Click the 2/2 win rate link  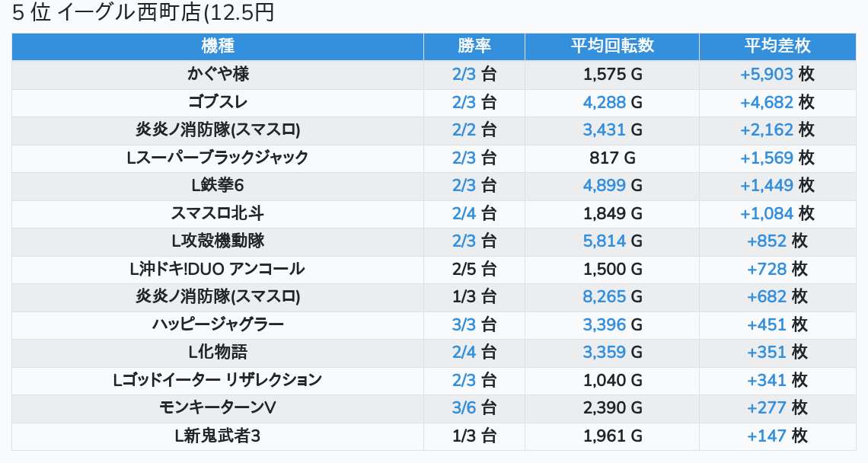[464, 130]
